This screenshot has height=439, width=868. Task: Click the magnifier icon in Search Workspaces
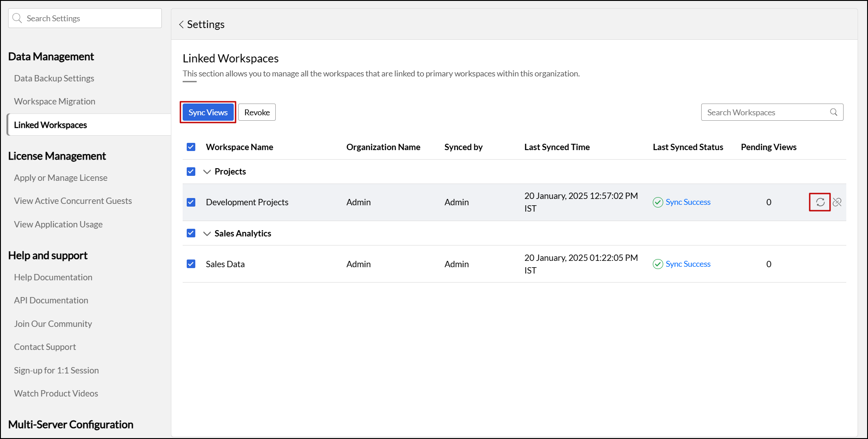tap(834, 112)
